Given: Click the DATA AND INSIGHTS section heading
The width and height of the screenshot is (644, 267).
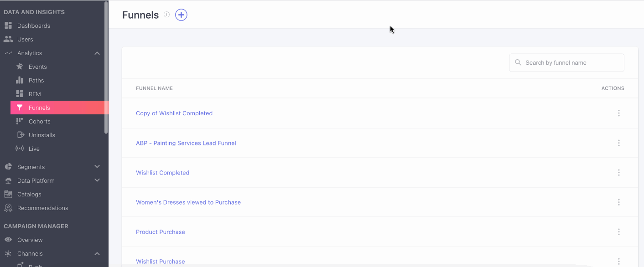Looking at the screenshot, I should click(34, 12).
